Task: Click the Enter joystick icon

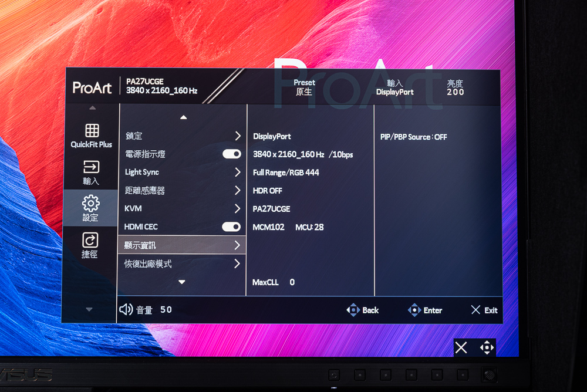Action: tap(414, 310)
